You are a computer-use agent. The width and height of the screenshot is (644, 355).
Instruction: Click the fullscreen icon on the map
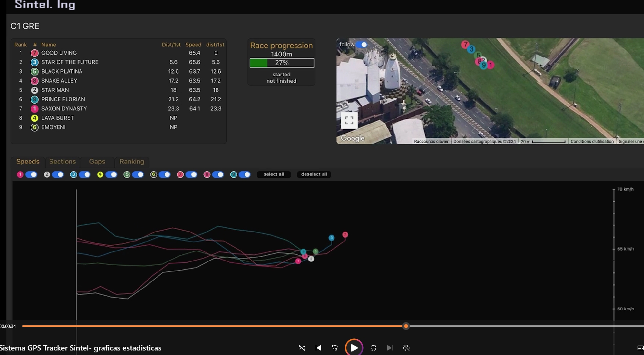(349, 121)
